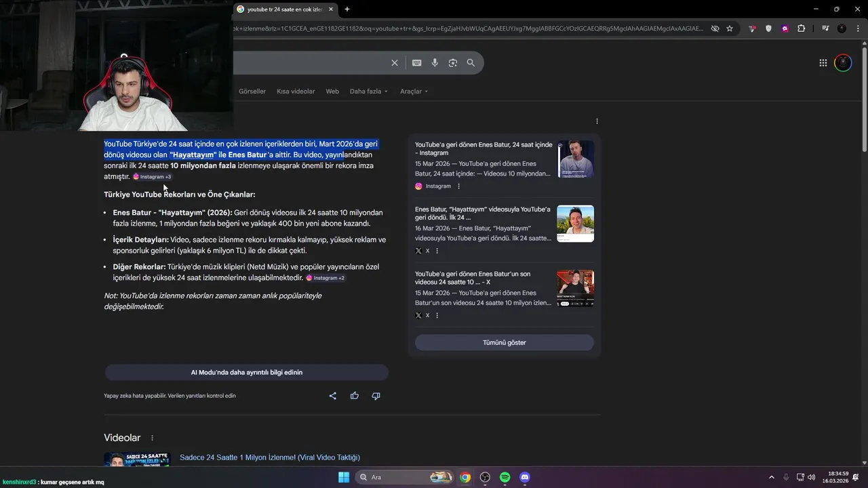868x488 pixels.
Task: Open the Chrome profile avatar
Action: pyautogui.click(x=842, y=28)
